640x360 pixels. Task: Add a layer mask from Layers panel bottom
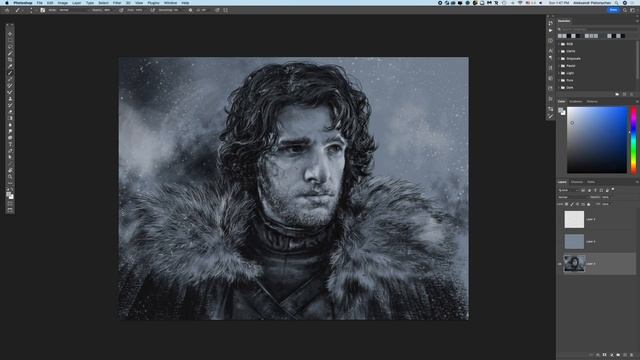click(x=604, y=355)
